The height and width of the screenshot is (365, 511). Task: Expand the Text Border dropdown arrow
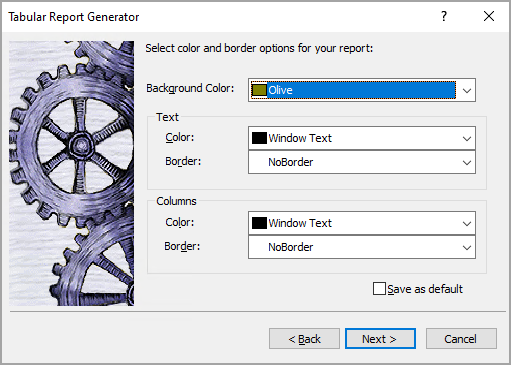[x=467, y=162]
